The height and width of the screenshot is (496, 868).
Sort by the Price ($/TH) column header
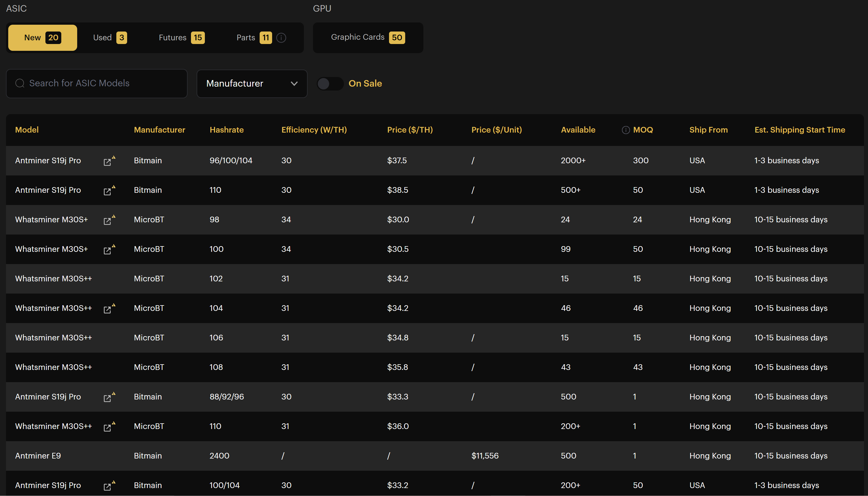[x=410, y=130]
